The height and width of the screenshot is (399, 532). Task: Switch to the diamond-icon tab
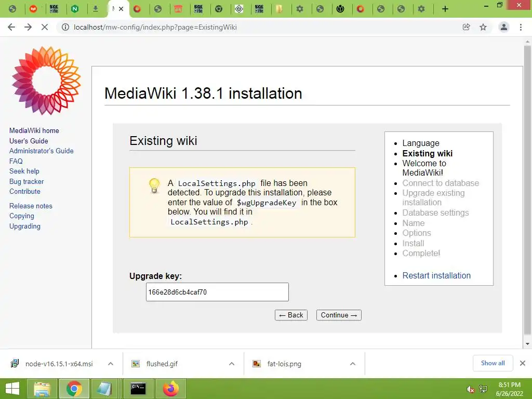click(239, 9)
